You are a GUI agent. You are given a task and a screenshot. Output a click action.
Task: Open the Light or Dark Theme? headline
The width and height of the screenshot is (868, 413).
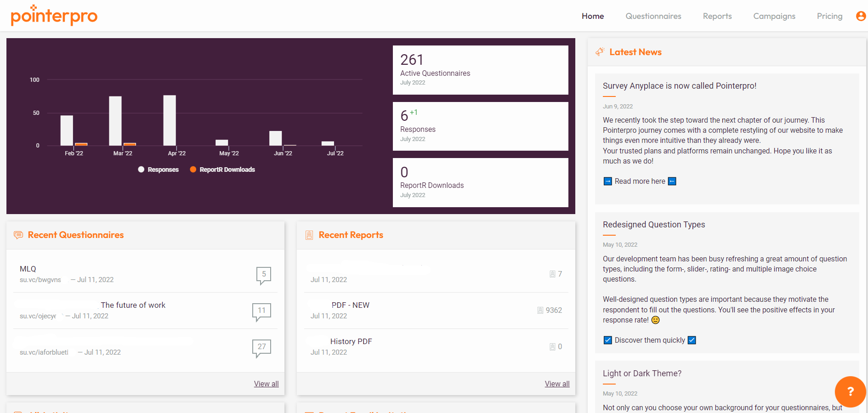click(642, 373)
